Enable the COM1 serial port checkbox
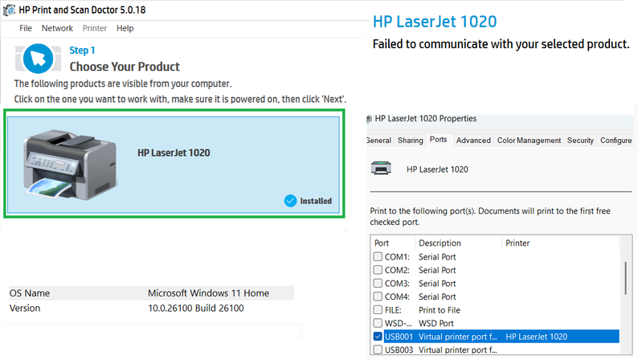The width and height of the screenshot is (642, 364). pyautogui.click(x=378, y=257)
